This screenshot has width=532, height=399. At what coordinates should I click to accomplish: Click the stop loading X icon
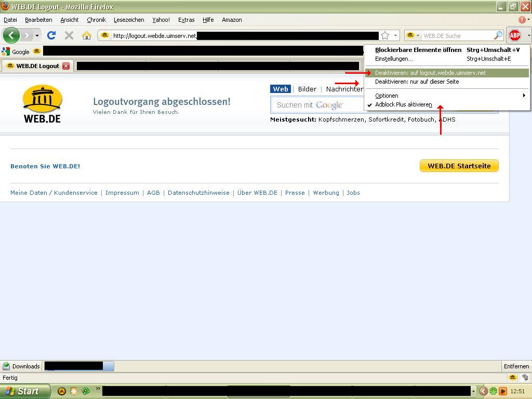[69, 35]
